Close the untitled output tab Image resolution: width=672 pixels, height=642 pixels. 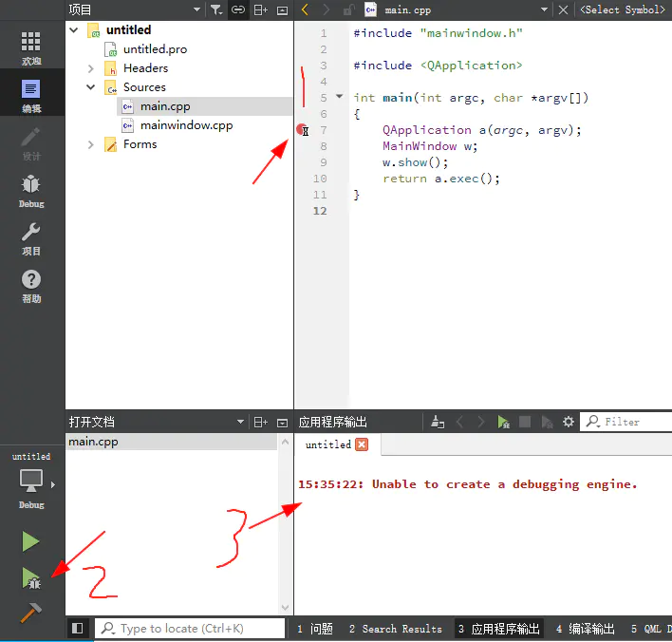[362, 444]
